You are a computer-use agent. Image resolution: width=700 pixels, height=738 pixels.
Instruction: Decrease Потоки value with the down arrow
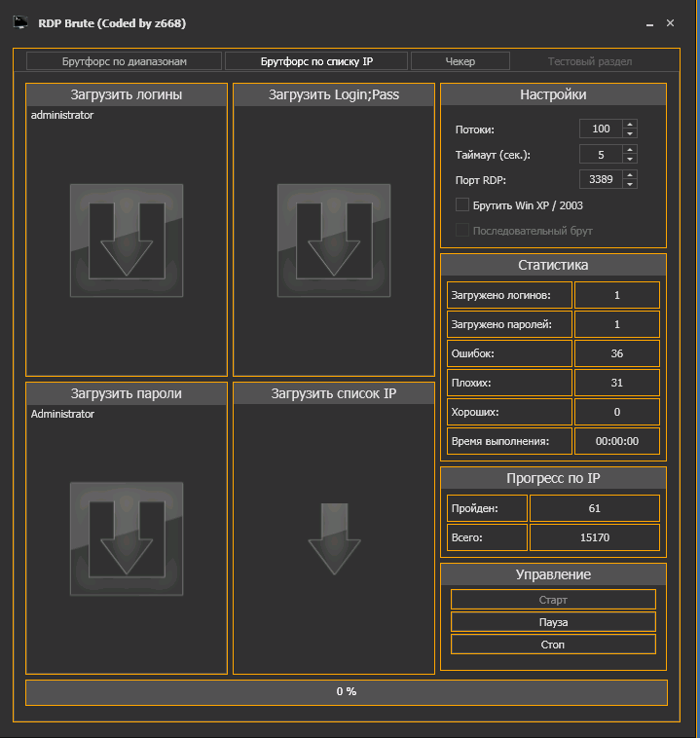(630, 133)
